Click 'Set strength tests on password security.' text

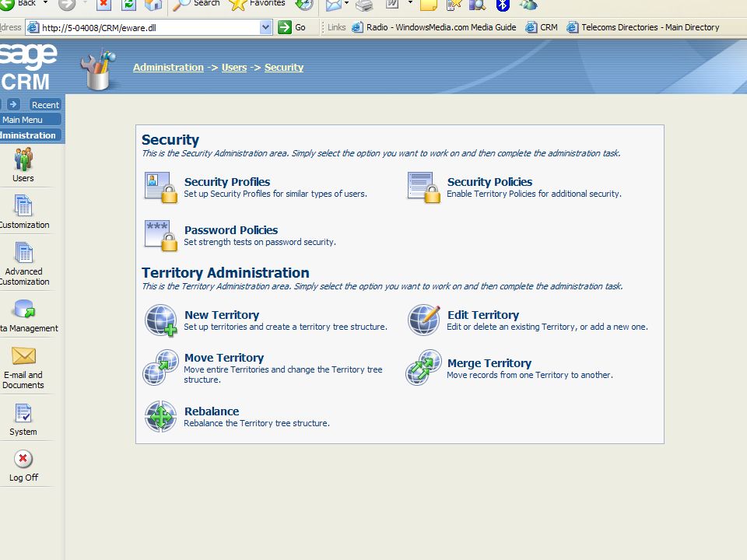[x=260, y=242]
